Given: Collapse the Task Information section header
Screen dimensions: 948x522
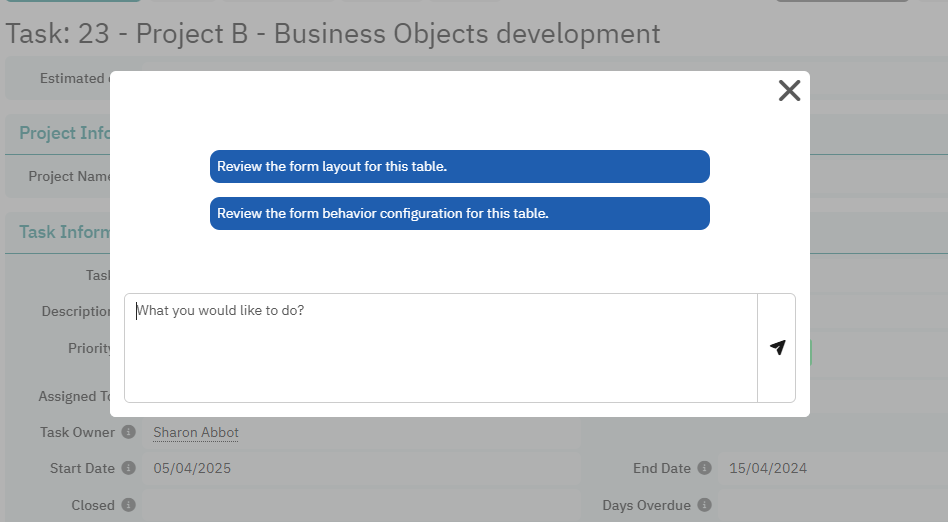Looking at the screenshot, I should pyautogui.click(x=62, y=232).
